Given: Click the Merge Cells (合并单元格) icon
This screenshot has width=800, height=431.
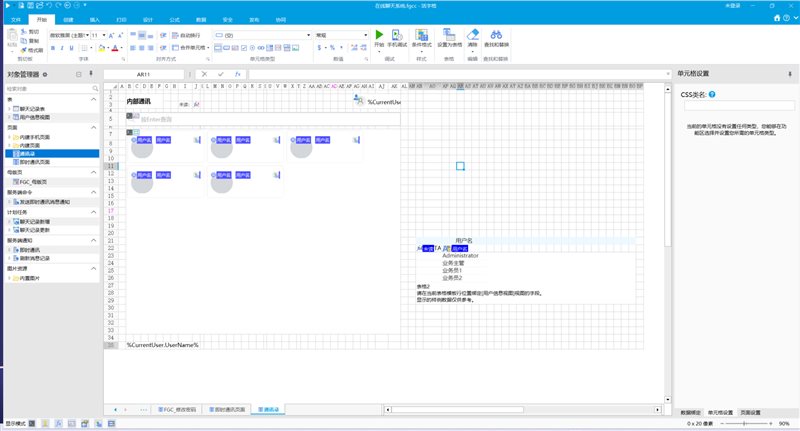Looking at the screenshot, I should pos(175,47).
